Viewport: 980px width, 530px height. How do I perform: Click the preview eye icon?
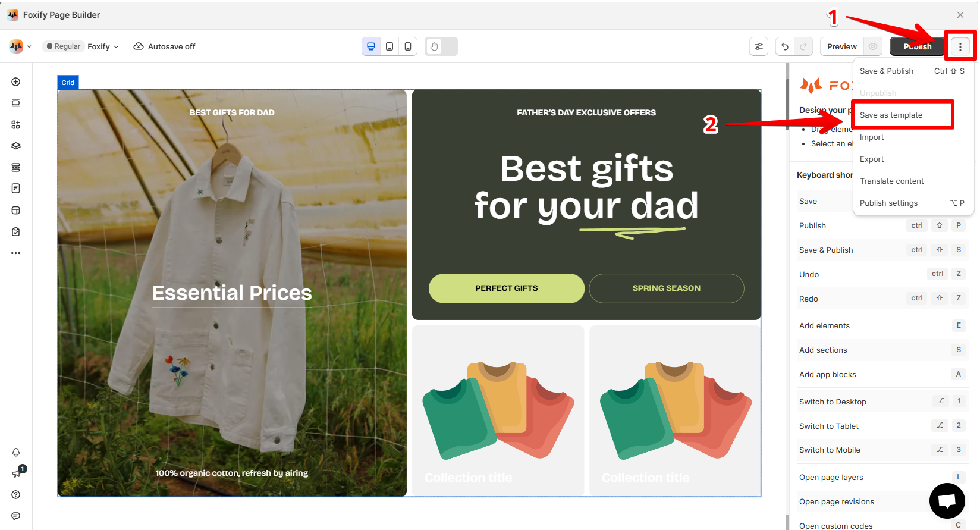(x=873, y=46)
